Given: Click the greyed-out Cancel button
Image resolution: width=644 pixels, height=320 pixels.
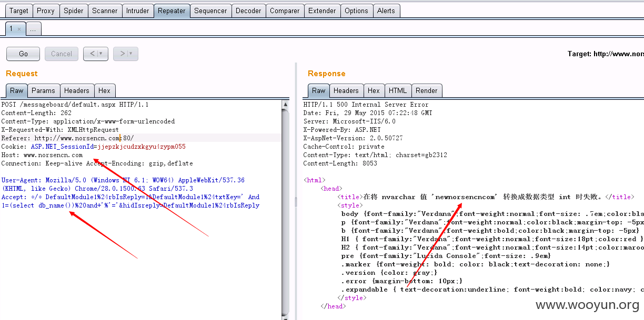Looking at the screenshot, I should click(x=62, y=54).
